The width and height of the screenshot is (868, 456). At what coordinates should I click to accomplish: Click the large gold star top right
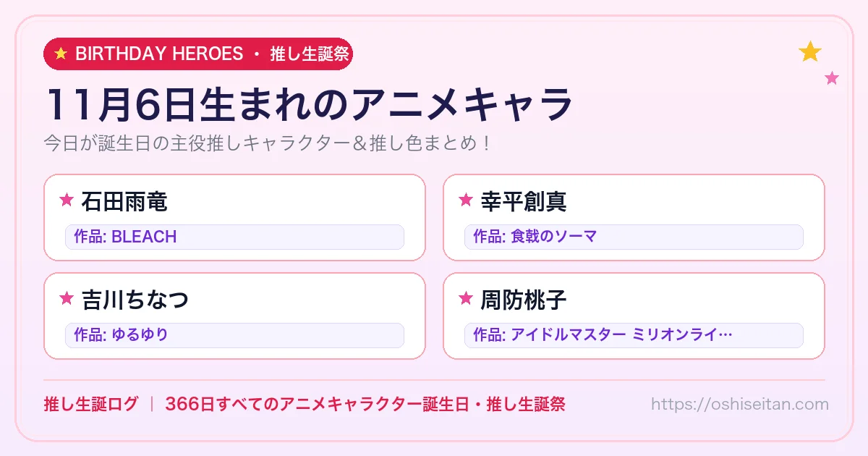tap(810, 51)
